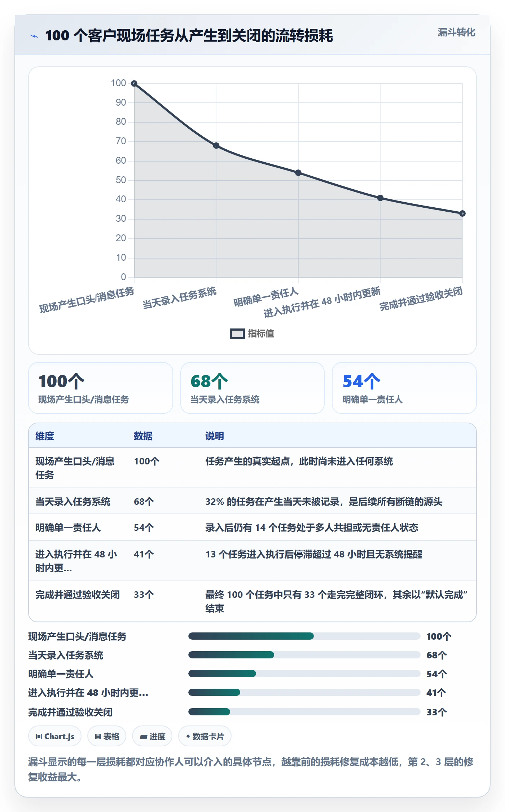Click the 说明 column header
The height and width of the screenshot is (812, 505).
215,436
